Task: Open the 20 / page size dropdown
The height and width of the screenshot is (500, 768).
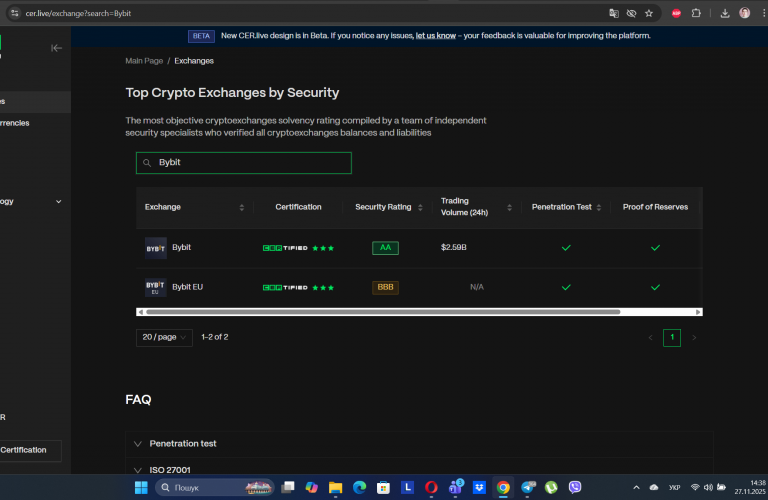Action: tap(164, 337)
